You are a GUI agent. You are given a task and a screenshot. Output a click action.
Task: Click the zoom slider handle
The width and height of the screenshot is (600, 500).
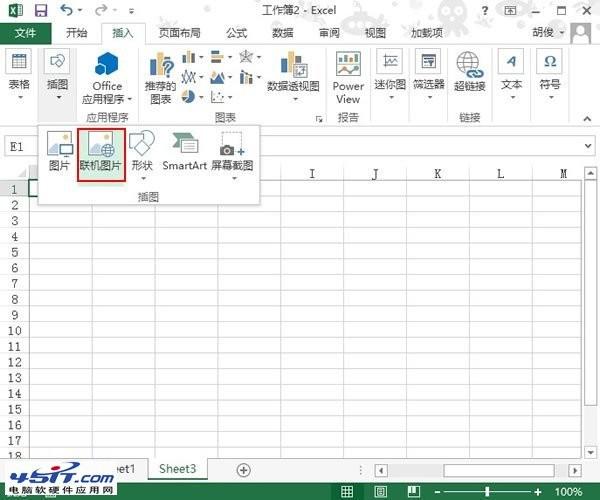pyautogui.click(x=487, y=492)
